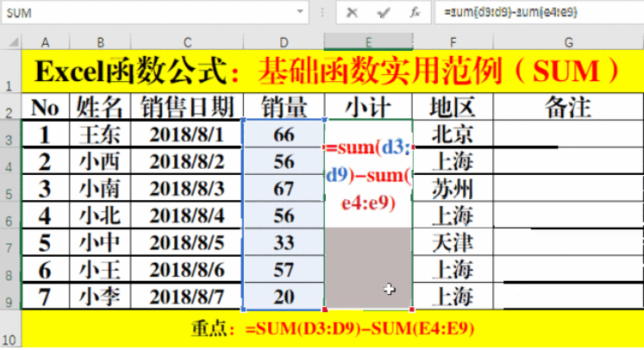The height and width of the screenshot is (350, 644).
Task: Select row 3 header
Action: (x=10, y=134)
